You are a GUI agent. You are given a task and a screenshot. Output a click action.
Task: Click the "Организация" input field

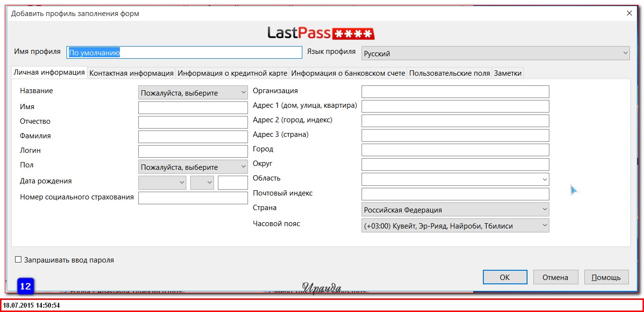point(455,92)
